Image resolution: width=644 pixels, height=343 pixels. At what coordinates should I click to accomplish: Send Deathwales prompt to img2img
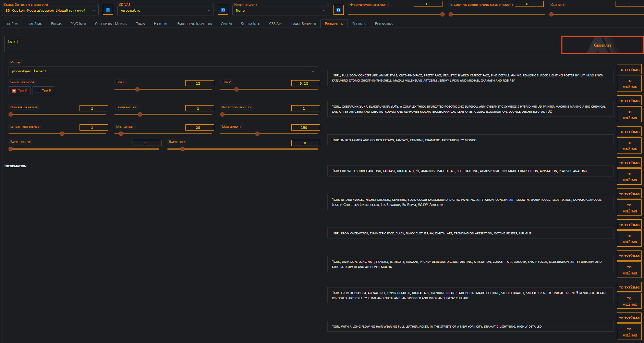pos(629,208)
